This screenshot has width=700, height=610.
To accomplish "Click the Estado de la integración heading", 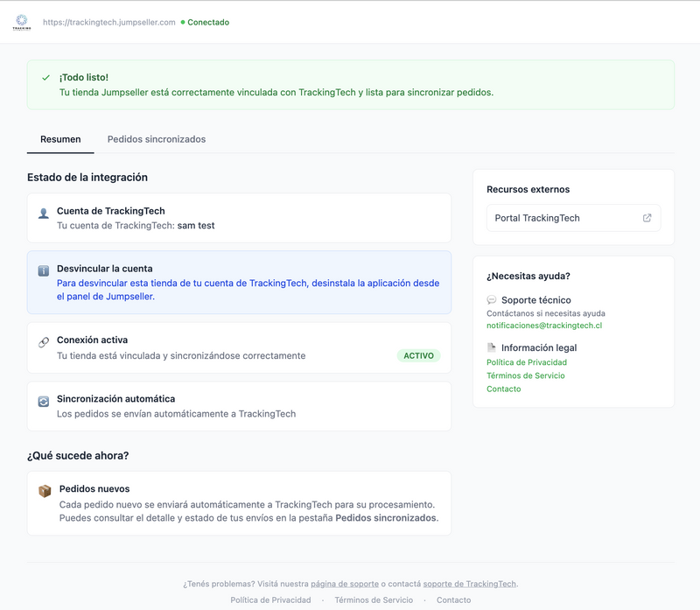I will [x=87, y=178].
